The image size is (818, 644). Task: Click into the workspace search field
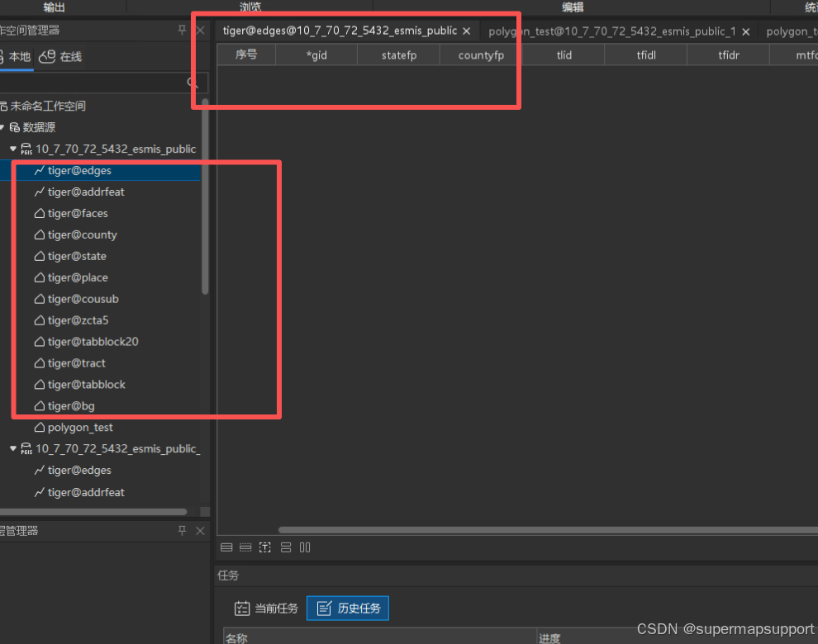click(99, 83)
